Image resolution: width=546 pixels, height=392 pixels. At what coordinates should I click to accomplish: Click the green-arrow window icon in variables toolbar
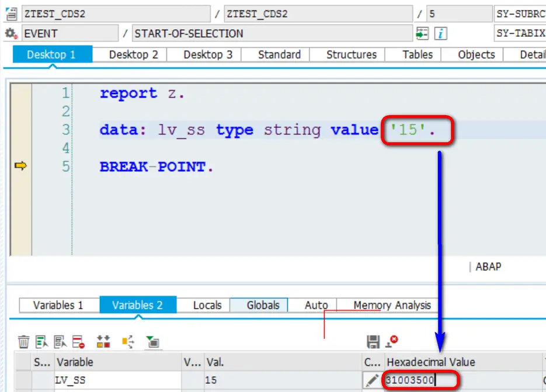pos(152,342)
